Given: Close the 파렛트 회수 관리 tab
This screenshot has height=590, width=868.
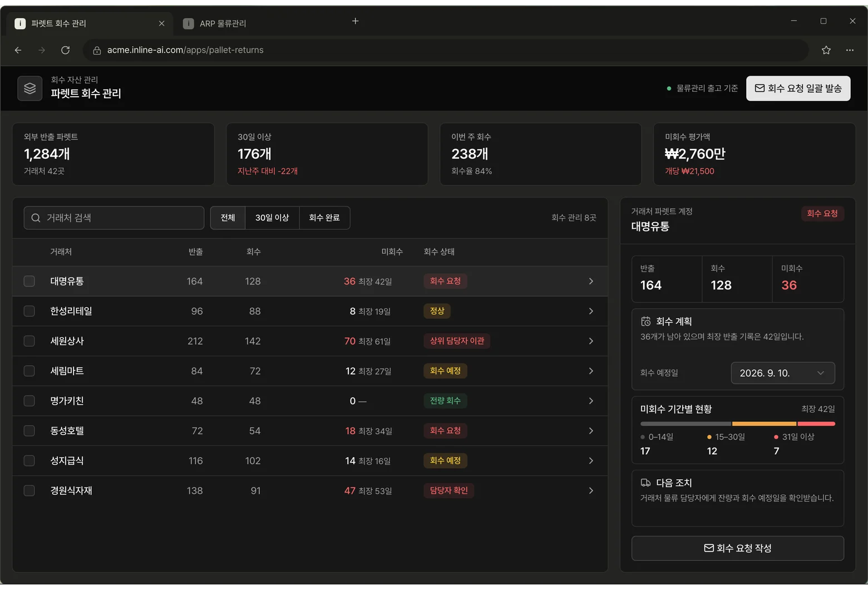Looking at the screenshot, I should [161, 23].
